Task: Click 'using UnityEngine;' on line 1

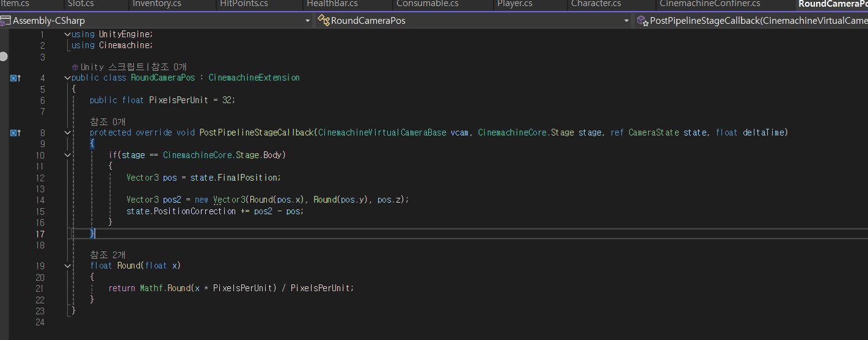Action: tap(112, 34)
